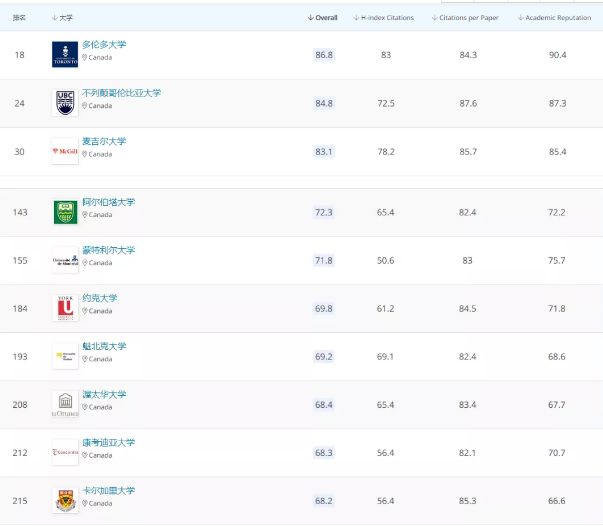603x526 pixels.
Task: Click the University of Calgary crest
Action: click(x=65, y=501)
